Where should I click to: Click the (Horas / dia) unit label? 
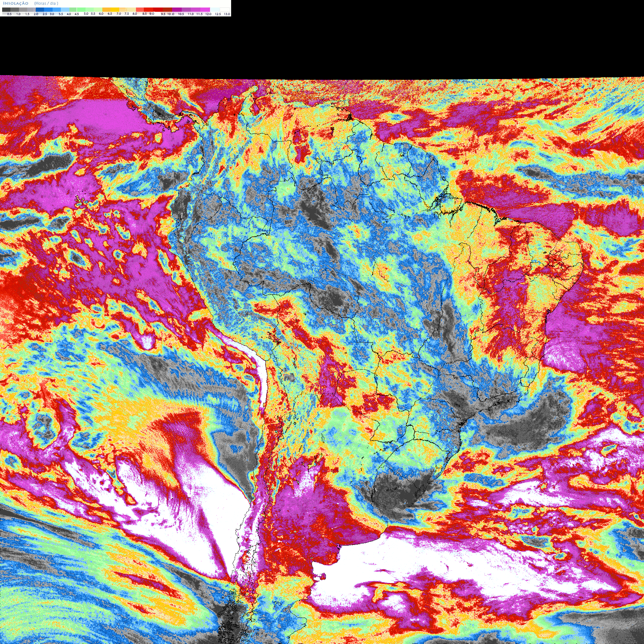coord(46,3)
